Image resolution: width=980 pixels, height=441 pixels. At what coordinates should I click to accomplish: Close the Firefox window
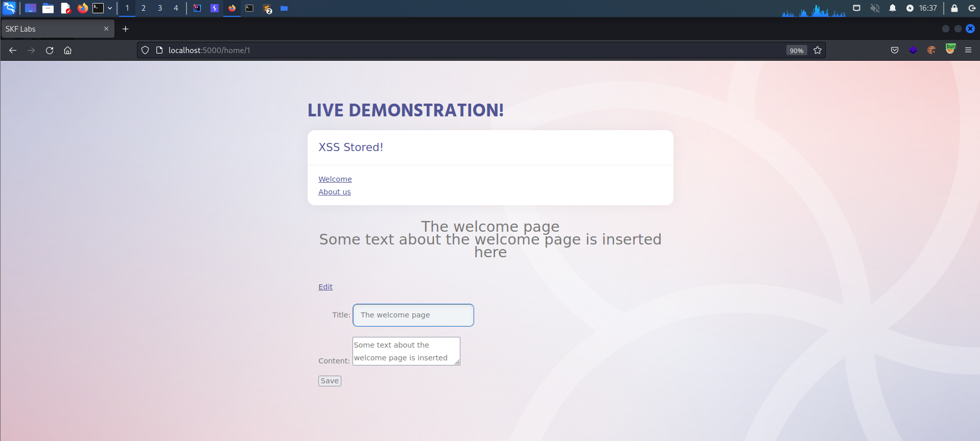pyautogui.click(x=970, y=29)
